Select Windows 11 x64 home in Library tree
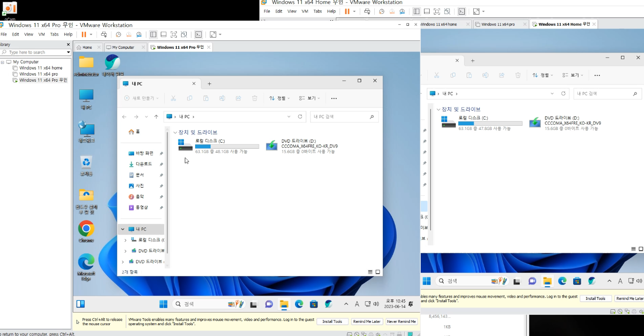The image size is (644, 336). point(41,68)
